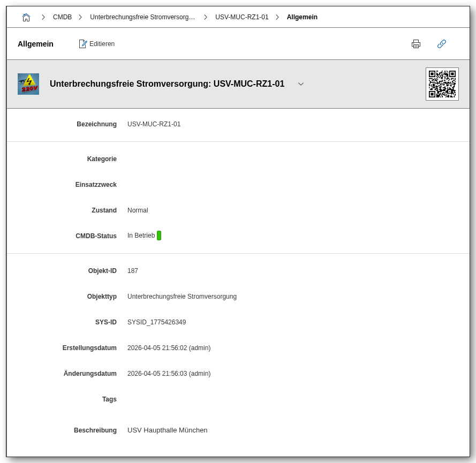The image size is (476, 463).
Task: Click the SYS-ID value SYSID_1775426349
Action: pyautogui.click(x=156, y=322)
